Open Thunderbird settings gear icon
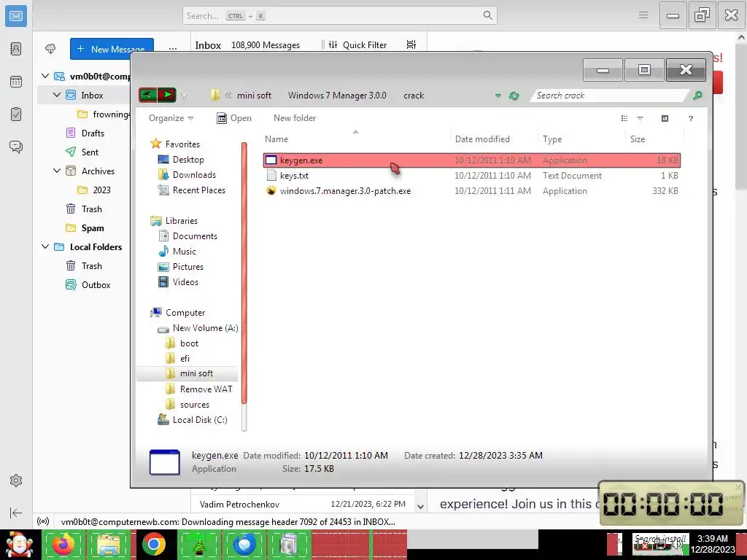Screen dimensions: 747x560 (x=16, y=481)
